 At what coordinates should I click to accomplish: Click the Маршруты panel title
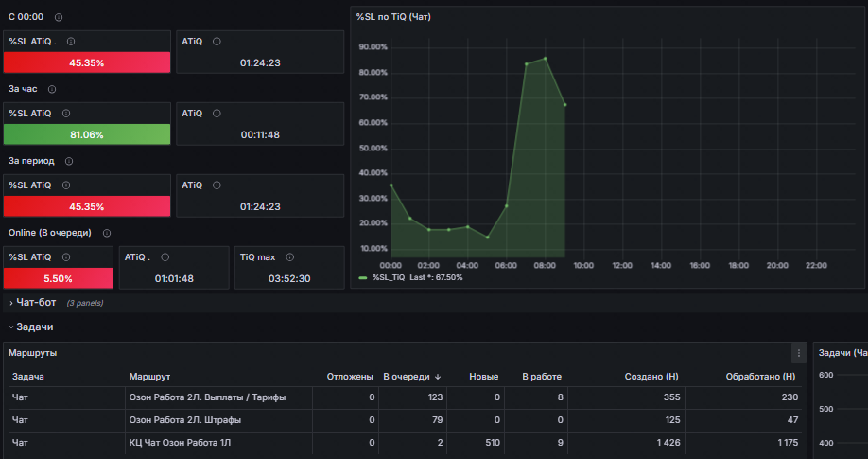pos(33,353)
